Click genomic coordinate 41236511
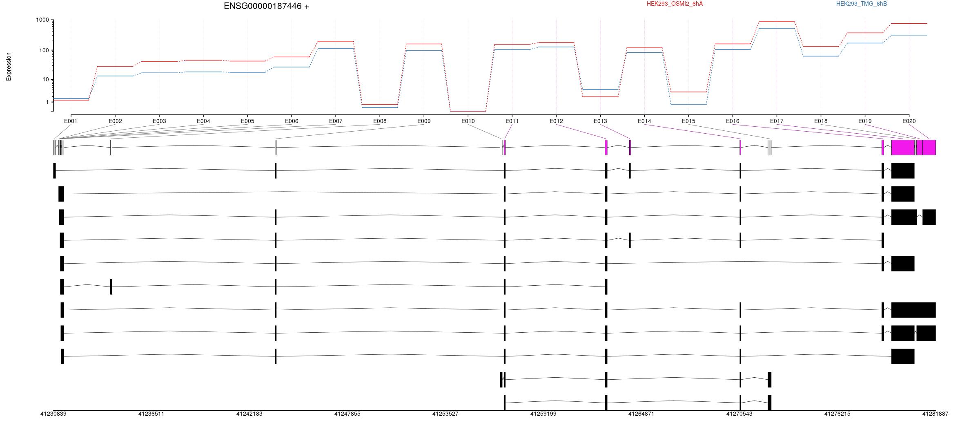980x421 pixels. [x=151, y=414]
